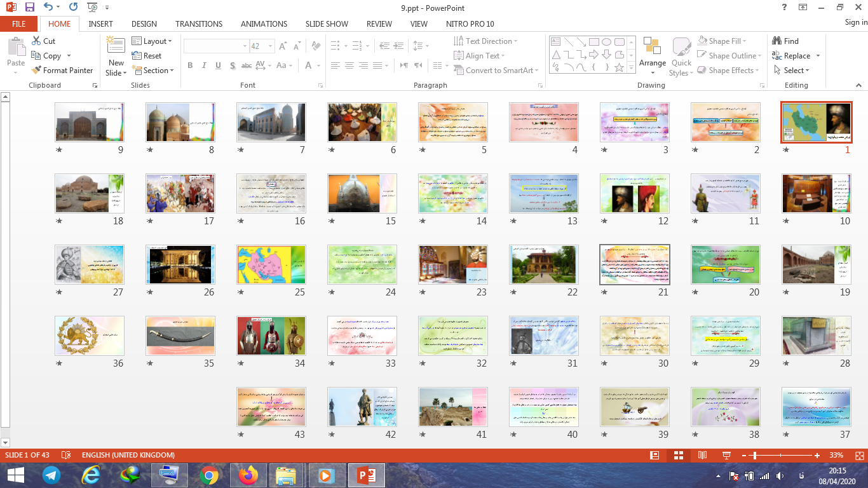Select slide 25 thumbnail with map

pyautogui.click(x=271, y=264)
